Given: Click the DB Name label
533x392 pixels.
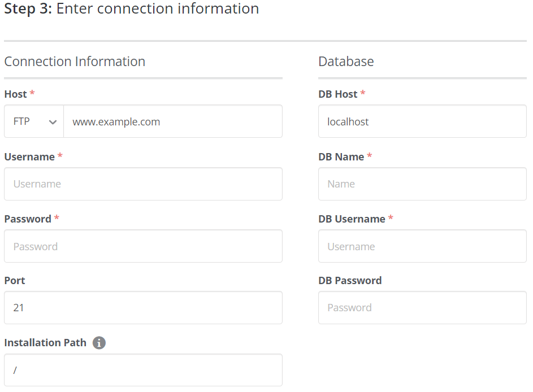Looking at the screenshot, I should pos(341,157).
